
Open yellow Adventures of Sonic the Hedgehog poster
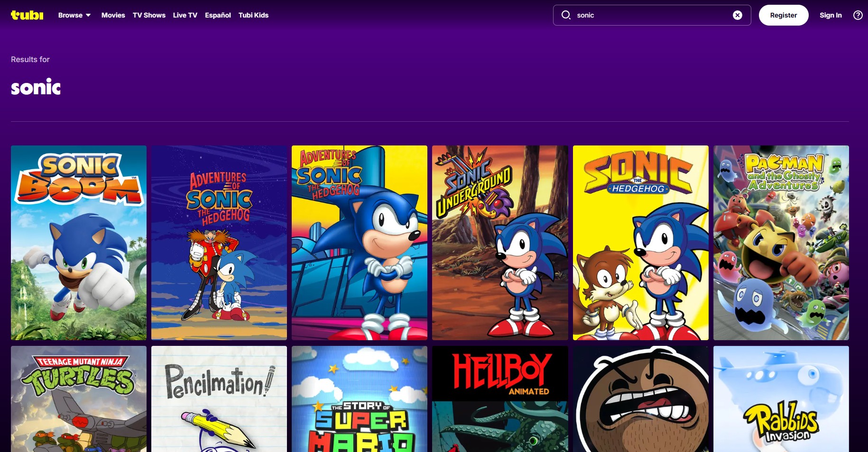[360, 243]
